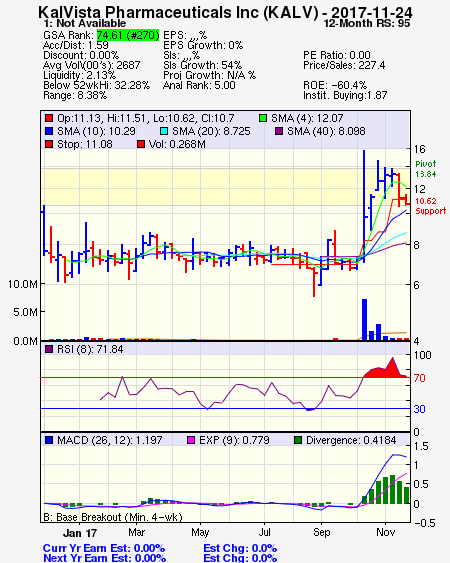Screen dimensions: 450x563
Task: Click the red Op/Hi/Lo/Cl legend swatch
Action: [49, 118]
